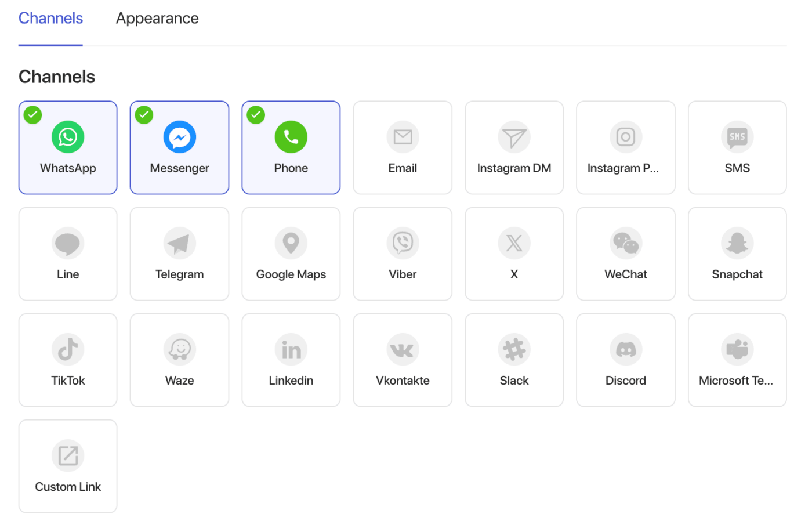The height and width of the screenshot is (521, 812).
Task: Select the Slack channel icon
Action: (x=514, y=349)
